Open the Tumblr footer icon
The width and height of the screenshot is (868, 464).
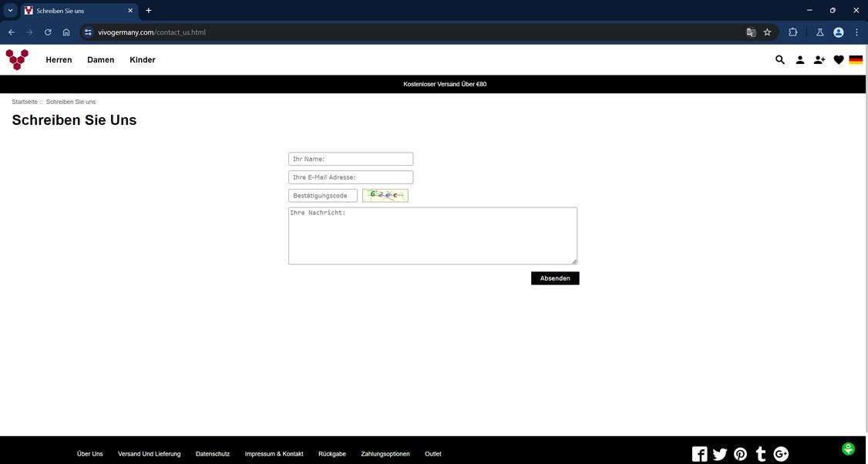pyautogui.click(x=760, y=454)
